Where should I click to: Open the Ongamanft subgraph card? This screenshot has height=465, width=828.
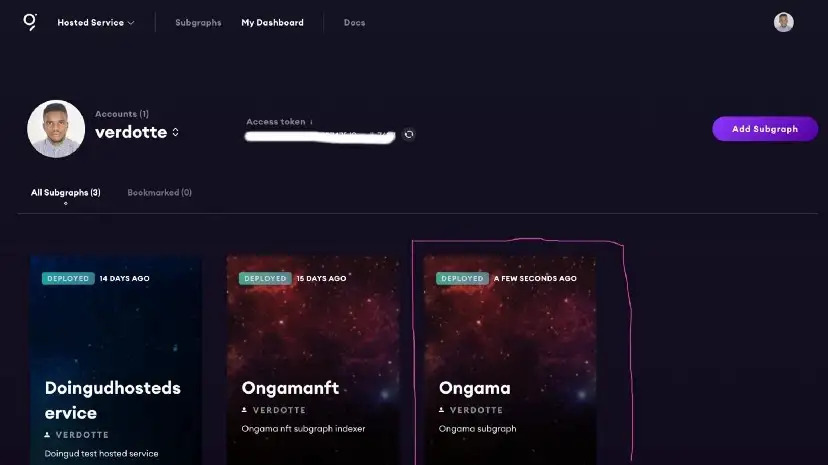click(313, 360)
